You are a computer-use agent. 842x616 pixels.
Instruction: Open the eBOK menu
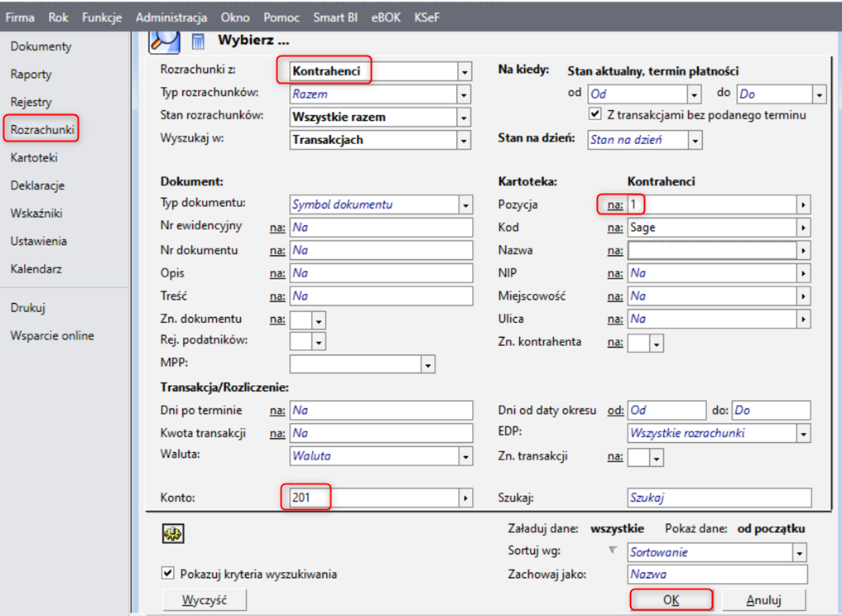386,17
